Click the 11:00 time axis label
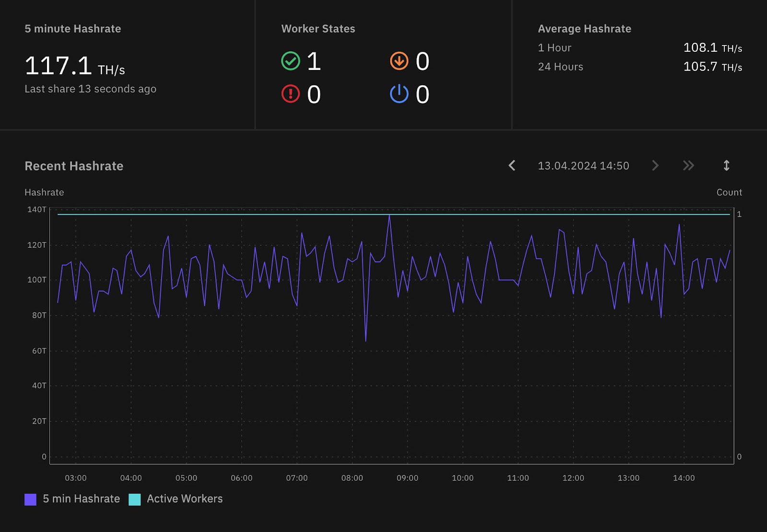The image size is (767, 532). coord(518,478)
